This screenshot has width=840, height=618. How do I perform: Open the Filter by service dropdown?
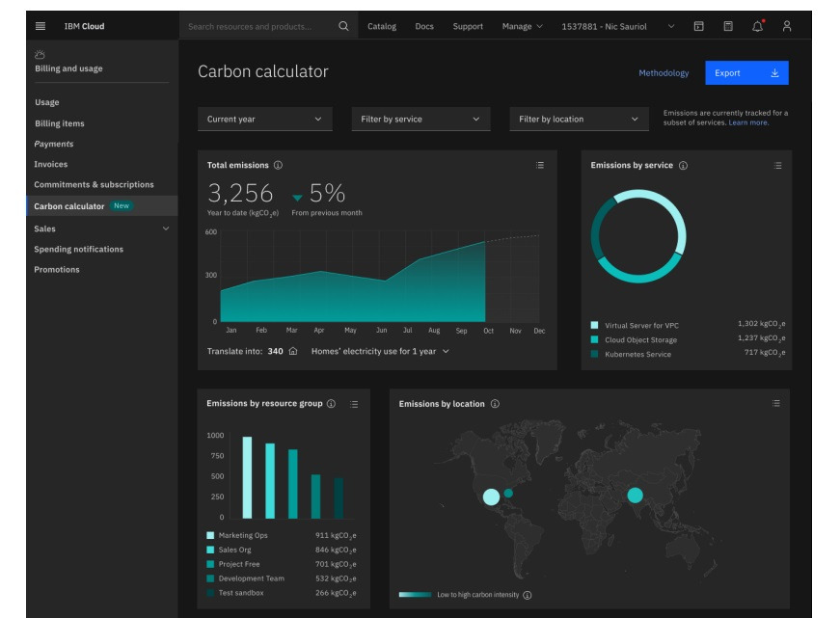420,119
